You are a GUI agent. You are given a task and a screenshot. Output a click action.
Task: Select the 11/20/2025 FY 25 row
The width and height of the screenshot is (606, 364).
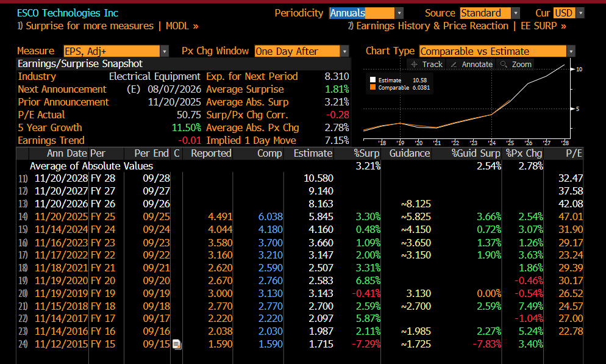pos(300,216)
